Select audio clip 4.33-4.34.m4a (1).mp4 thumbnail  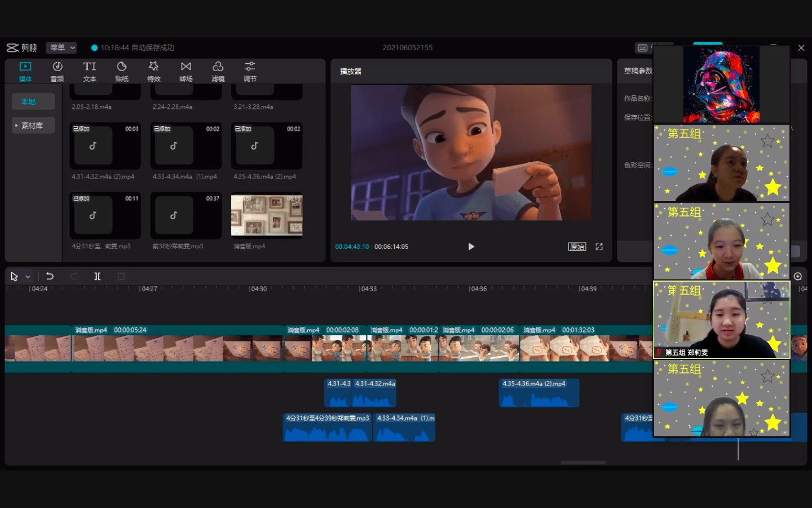[x=186, y=146]
